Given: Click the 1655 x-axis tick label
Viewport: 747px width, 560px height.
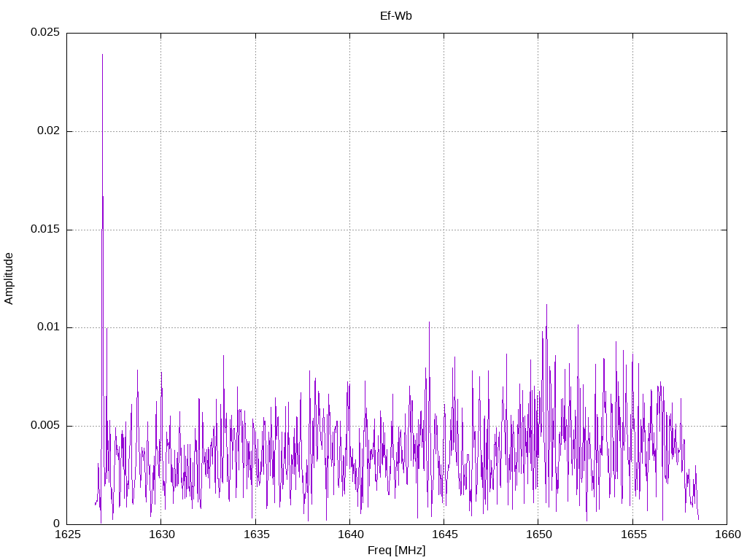Looking at the screenshot, I should pos(633,534).
